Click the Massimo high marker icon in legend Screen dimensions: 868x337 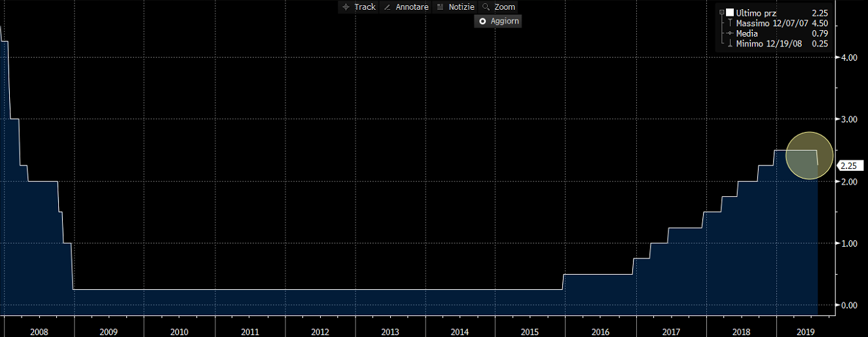point(730,23)
